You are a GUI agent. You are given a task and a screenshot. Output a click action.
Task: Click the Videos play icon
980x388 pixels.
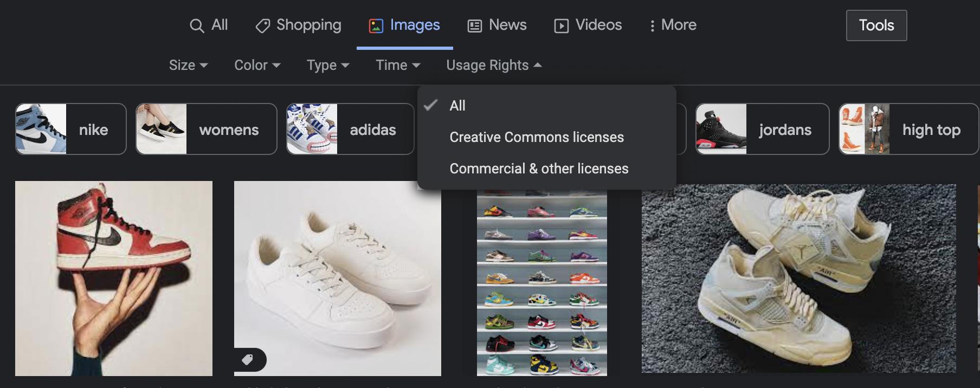tap(562, 25)
